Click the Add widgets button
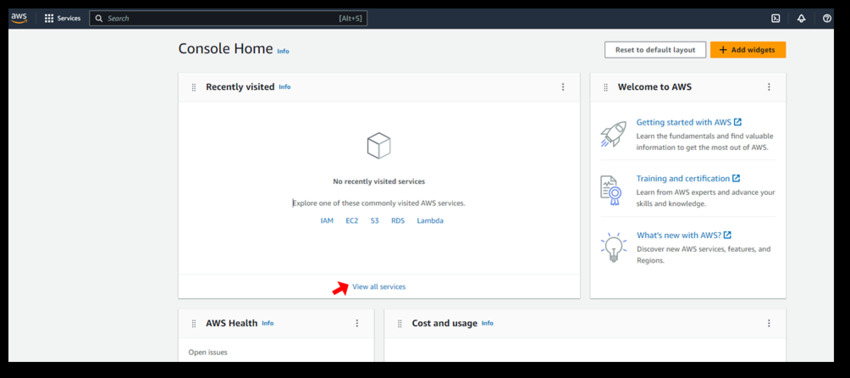The image size is (850, 378). click(x=748, y=50)
